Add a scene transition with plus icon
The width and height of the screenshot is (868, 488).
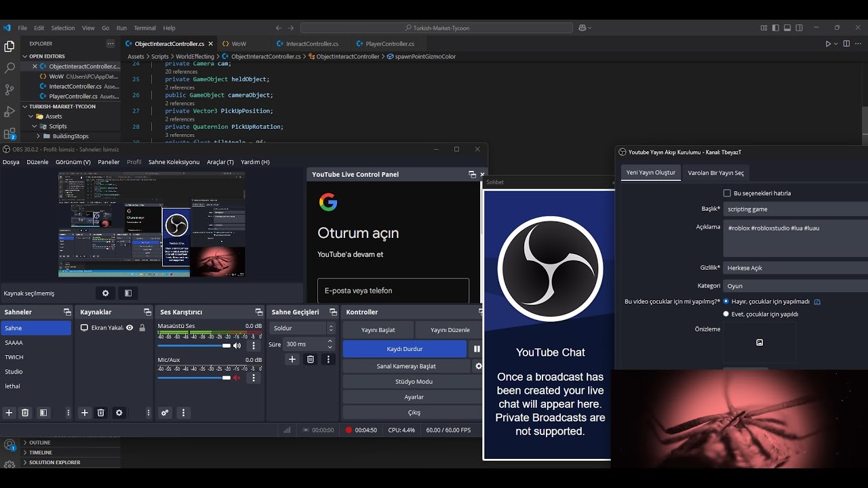292,359
